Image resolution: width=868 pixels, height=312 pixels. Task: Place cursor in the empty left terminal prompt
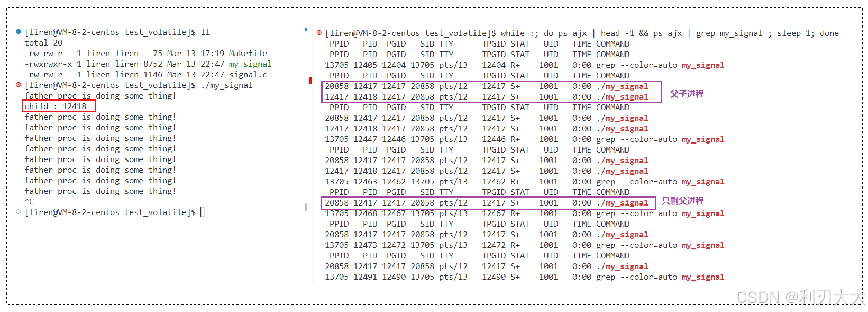[203, 212]
